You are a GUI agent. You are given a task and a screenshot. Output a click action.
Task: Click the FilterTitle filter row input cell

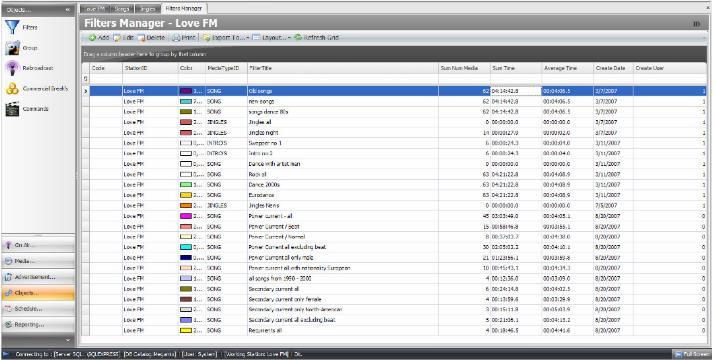[x=343, y=79]
